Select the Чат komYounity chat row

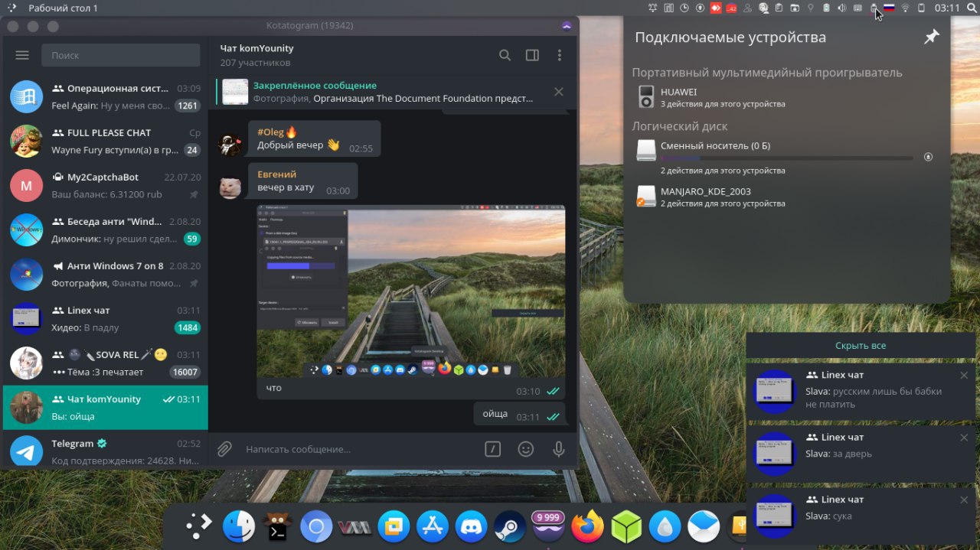coord(106,407)
